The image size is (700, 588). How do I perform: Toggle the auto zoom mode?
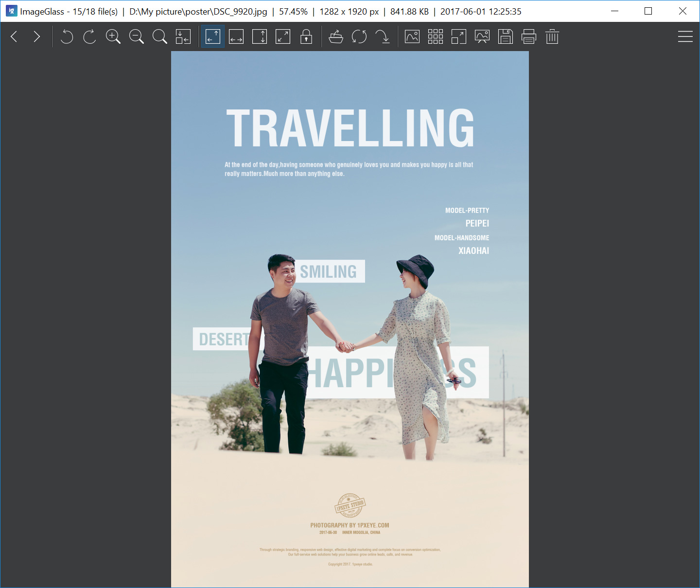(213, 36)
